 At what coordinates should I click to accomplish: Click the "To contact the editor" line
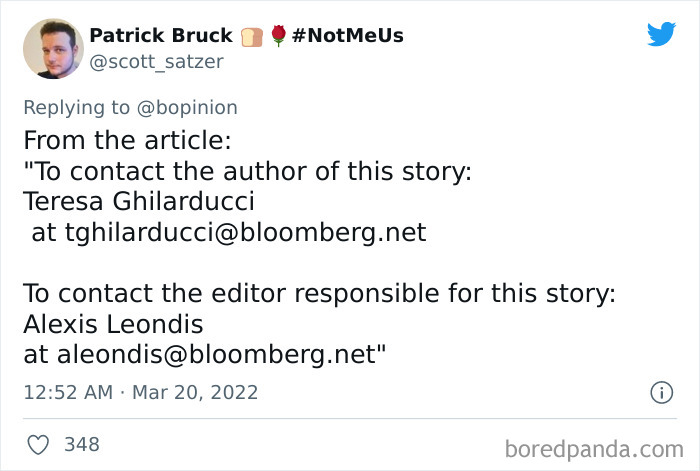tap(319, 294)
